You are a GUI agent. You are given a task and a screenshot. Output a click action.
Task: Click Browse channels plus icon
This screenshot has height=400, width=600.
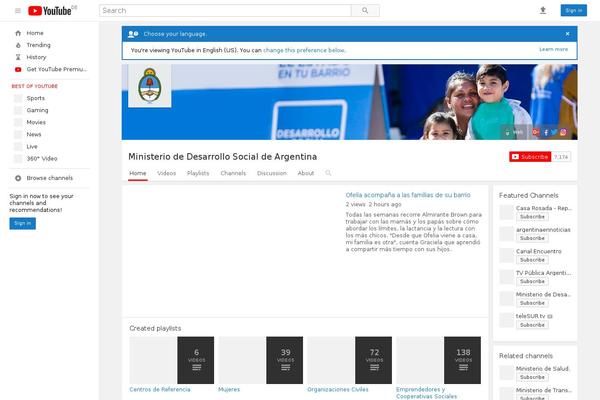pos(18,178)
